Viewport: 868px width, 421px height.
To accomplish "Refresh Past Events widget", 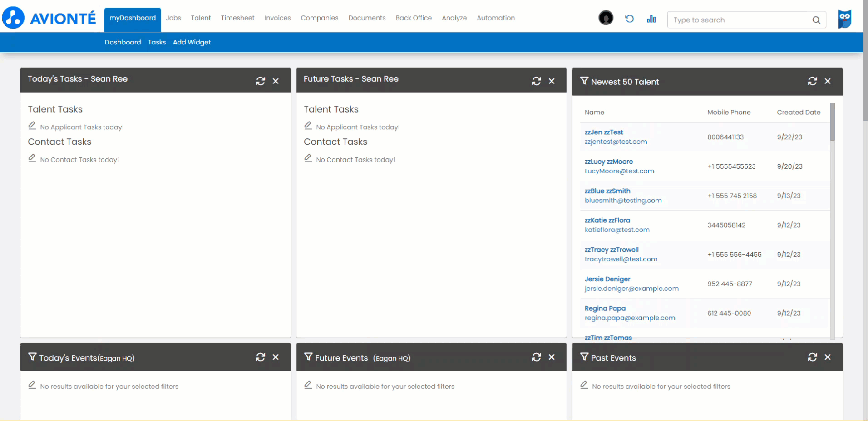I will coord(812,357).
